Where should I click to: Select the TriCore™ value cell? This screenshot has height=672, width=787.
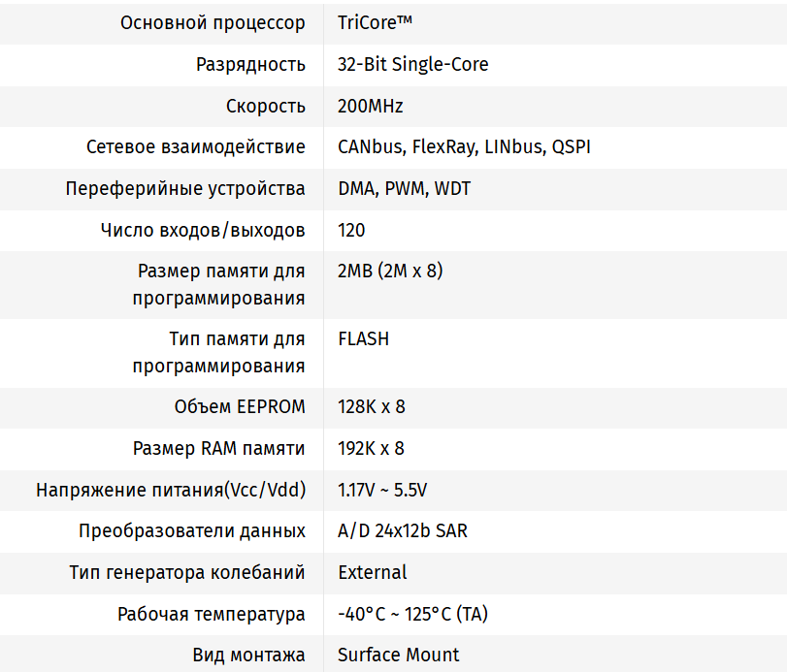[x=377, y=22]
